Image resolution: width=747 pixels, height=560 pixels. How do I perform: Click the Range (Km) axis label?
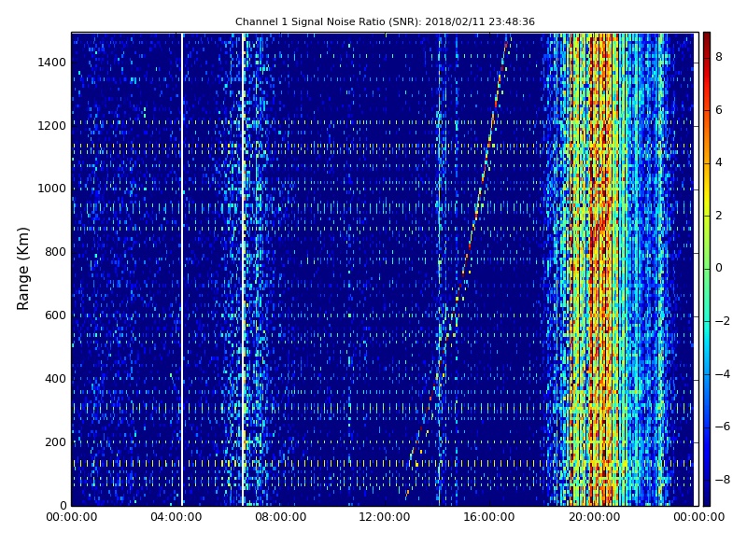tap(22, 269)
